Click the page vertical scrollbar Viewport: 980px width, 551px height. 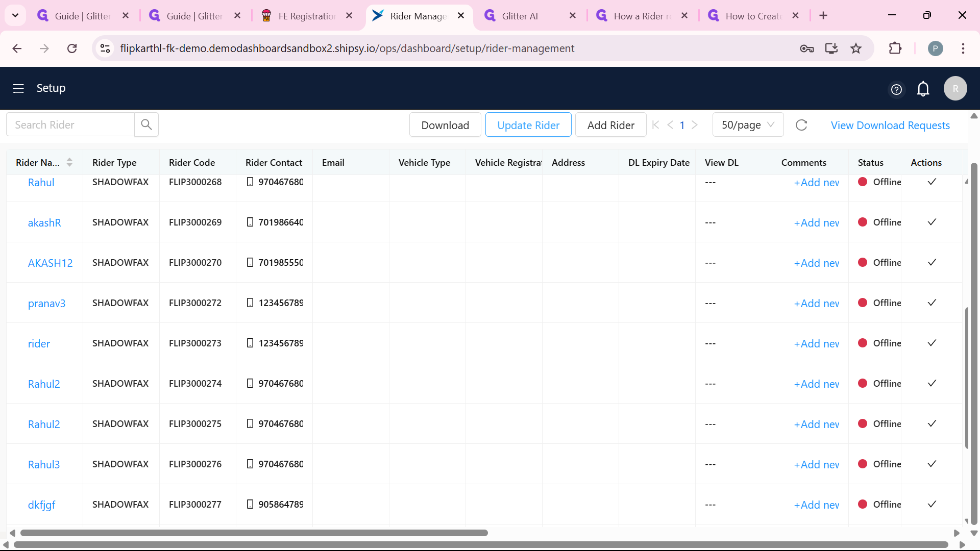[x=974, y=345]
